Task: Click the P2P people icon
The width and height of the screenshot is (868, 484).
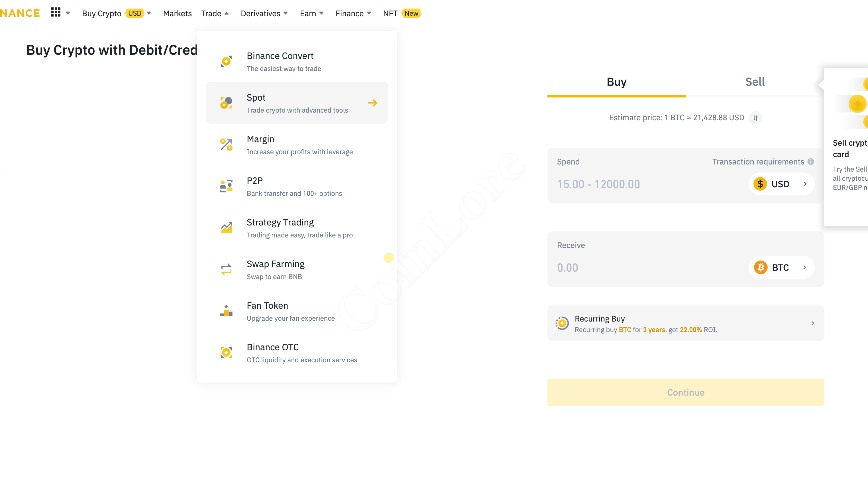Action: coord(226,186)
